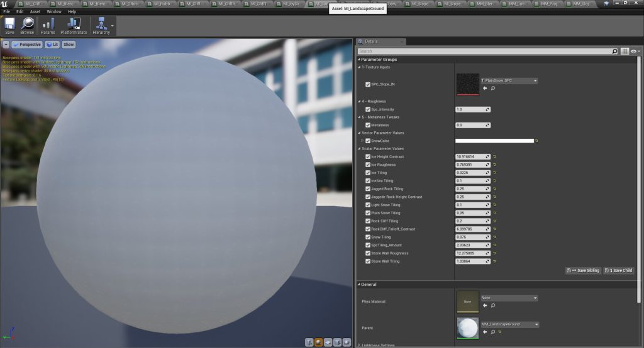
Task: Open the T_PlainSnow_SPC texture dropdown
Action: 509,81
